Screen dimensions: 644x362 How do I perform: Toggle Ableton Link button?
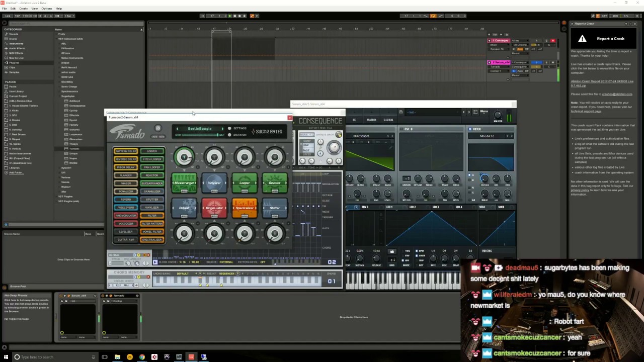tap(8, 16)
